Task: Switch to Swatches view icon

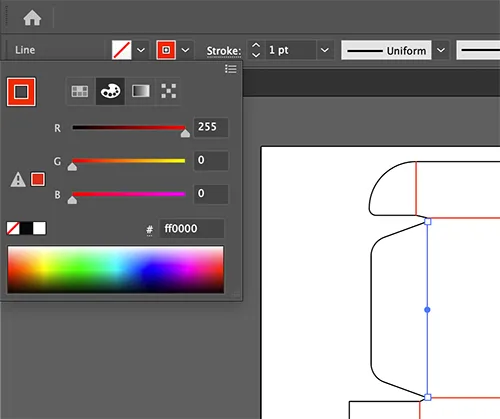Action: tap(80, 91)
